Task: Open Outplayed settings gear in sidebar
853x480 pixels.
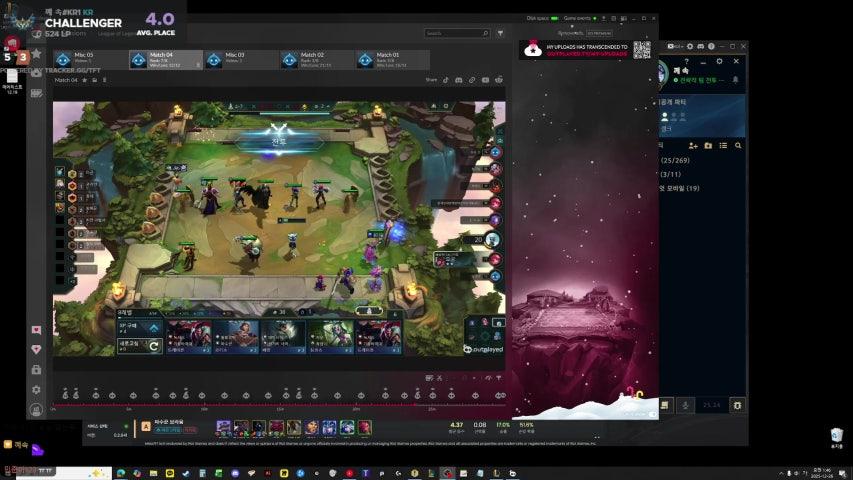Action: [x=36, y=390]
